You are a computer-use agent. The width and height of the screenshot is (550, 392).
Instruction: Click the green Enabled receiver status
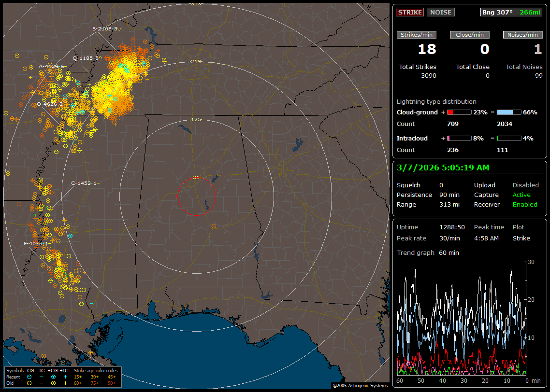pos(525,204)
